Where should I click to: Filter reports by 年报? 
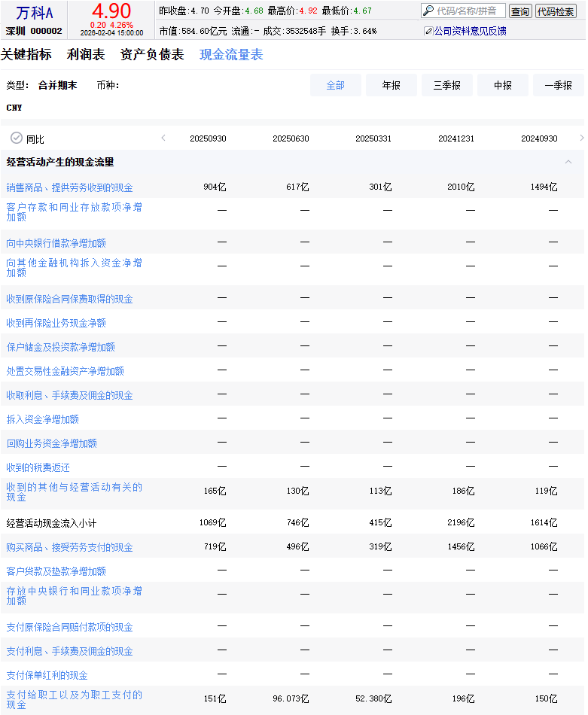pos(391,86)
